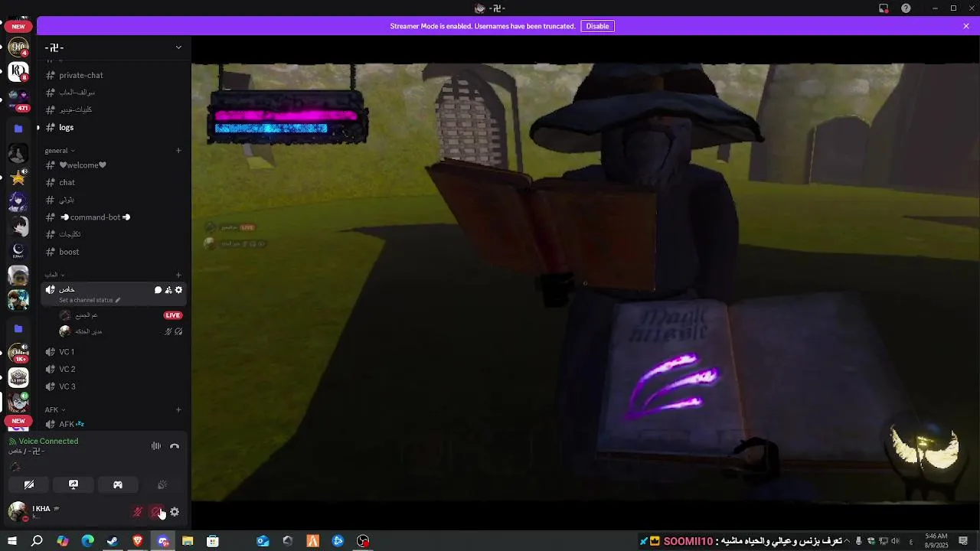The image size is (980, 551).
Task: Open noise suppression waveform settings
Action: [156, 446]
